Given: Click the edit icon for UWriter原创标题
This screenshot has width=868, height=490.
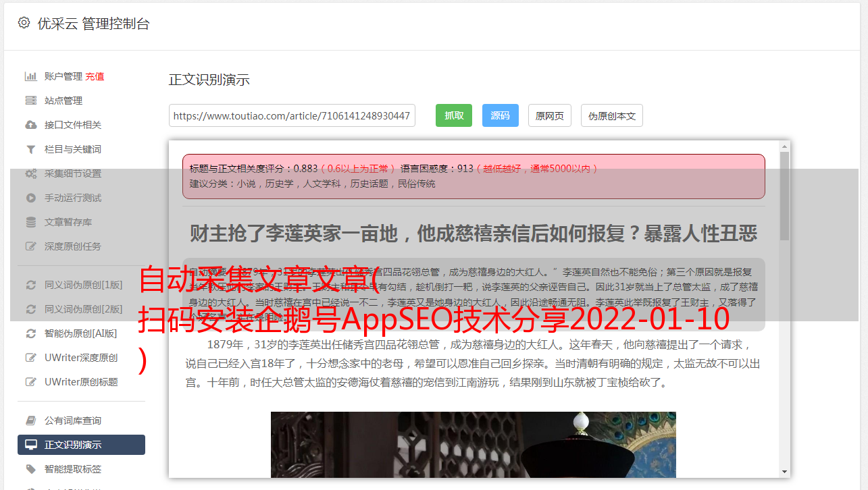Looking at the screenshot, I should tap(30, 382).
